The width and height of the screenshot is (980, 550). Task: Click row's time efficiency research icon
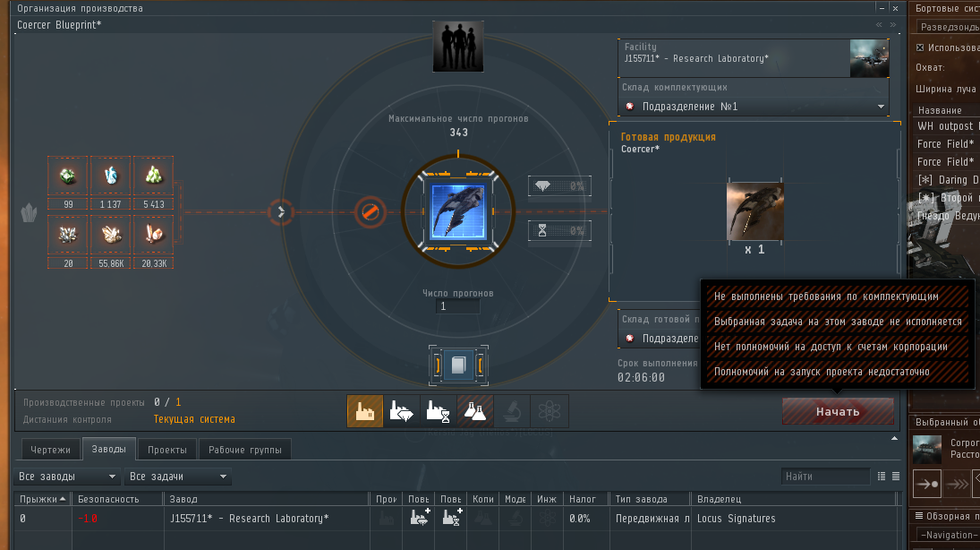[x=451, y=518]
